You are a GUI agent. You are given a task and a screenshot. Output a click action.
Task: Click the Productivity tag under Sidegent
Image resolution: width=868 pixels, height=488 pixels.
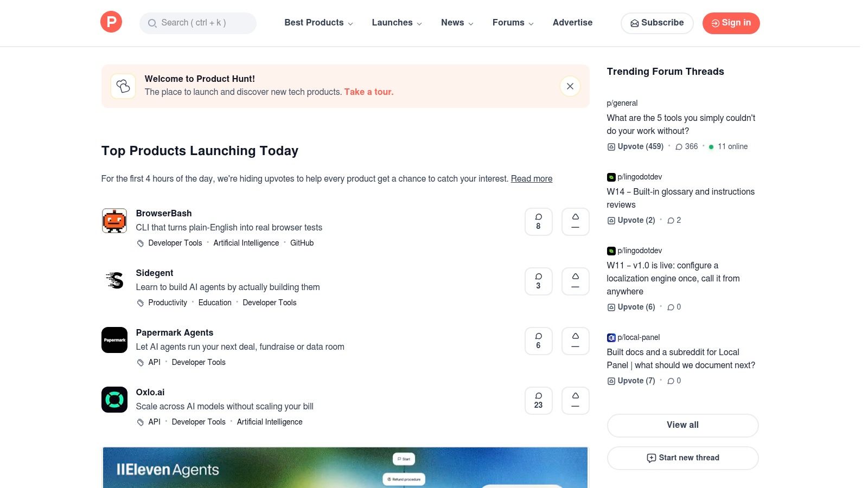point(168,303)
